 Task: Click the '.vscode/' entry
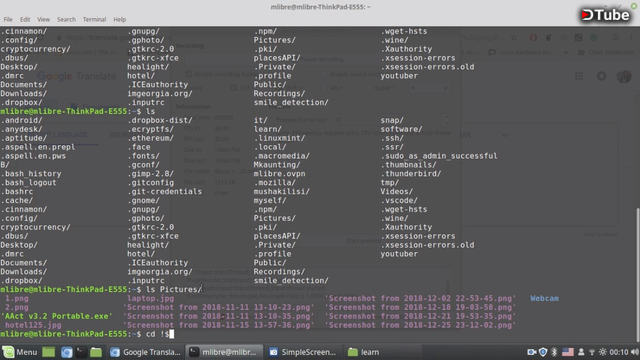(399, 200)
